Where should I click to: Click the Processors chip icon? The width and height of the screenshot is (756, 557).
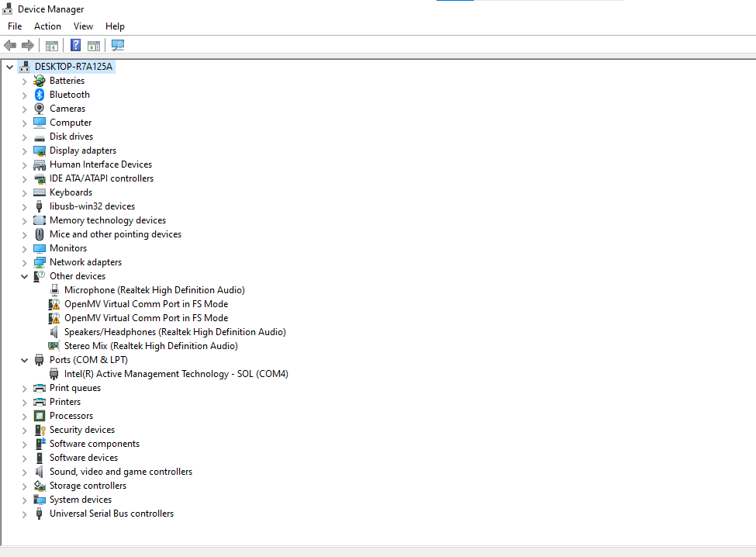[x=40, y=416]
